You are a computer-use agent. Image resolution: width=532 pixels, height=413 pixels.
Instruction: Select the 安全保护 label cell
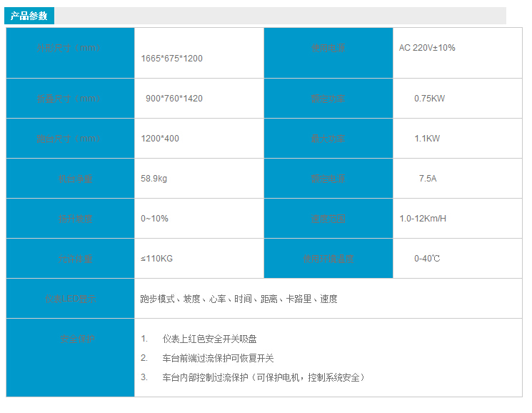click(70, 358)
